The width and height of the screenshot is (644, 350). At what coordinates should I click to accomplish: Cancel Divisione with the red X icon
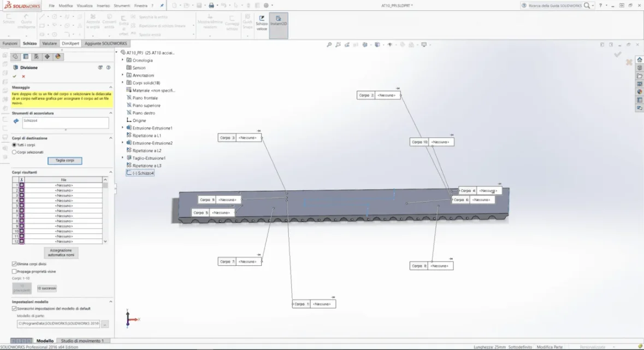pyautogui.click(x=23, y=77)
